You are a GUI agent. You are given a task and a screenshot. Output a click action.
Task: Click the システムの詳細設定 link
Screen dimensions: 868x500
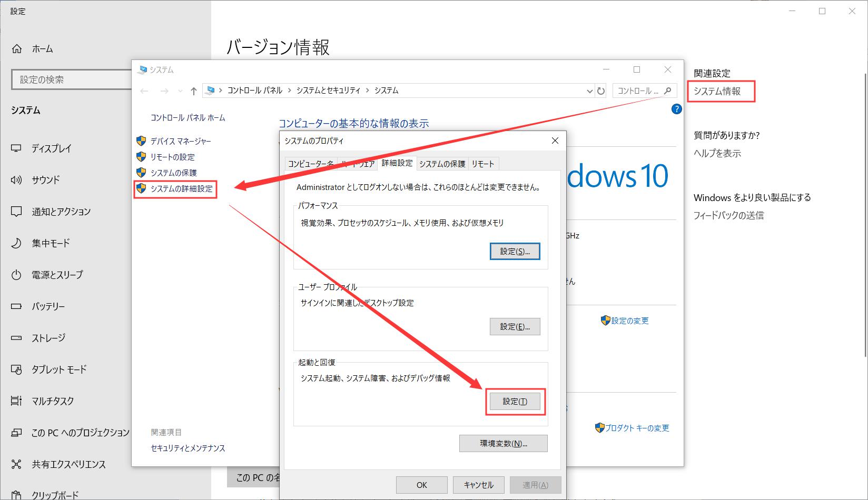point(182,188)
